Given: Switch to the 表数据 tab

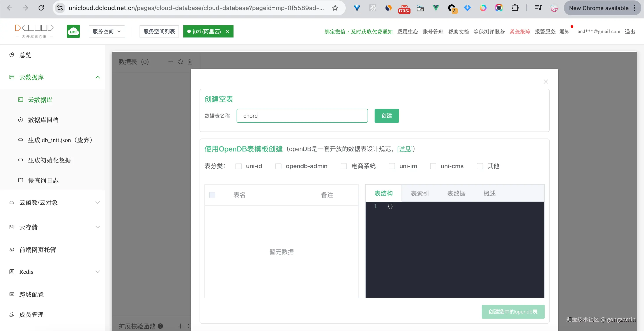Looking at the screenshot, I should 456,193.
